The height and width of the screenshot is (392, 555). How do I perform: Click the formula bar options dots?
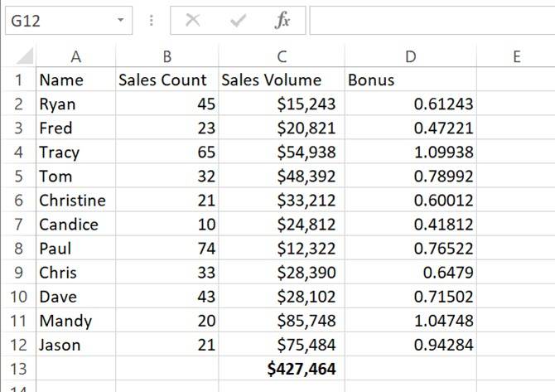(151, 21)
